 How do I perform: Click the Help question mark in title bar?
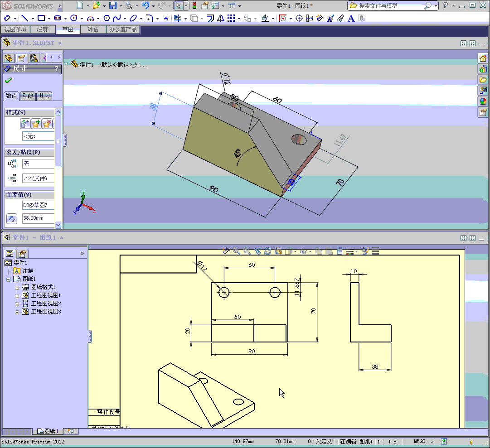445,5
